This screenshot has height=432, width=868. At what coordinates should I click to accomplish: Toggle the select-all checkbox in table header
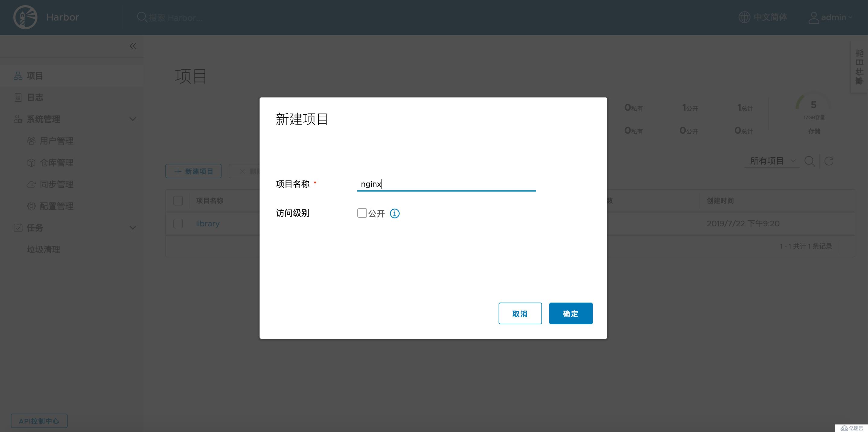[178, 201]
